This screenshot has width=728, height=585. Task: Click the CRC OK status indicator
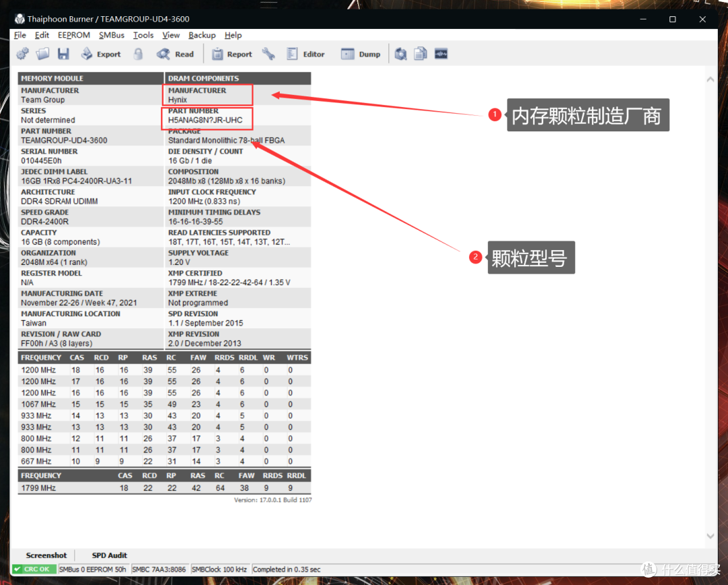[x=34, y=569]
